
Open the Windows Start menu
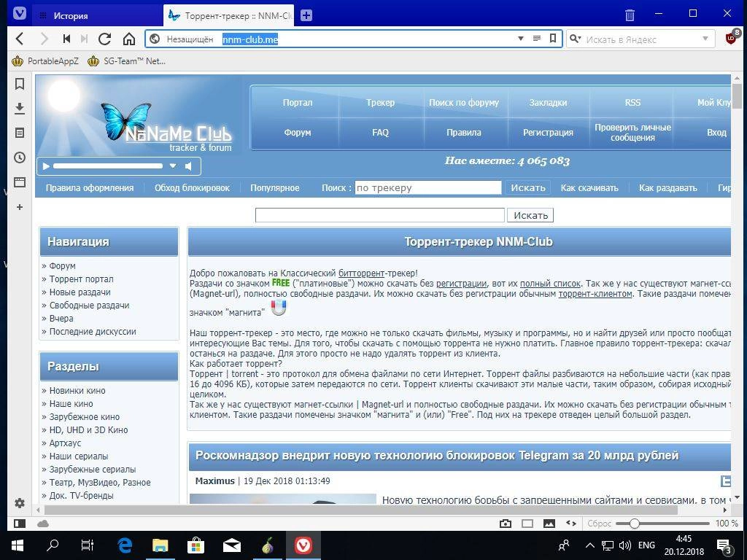18,545
